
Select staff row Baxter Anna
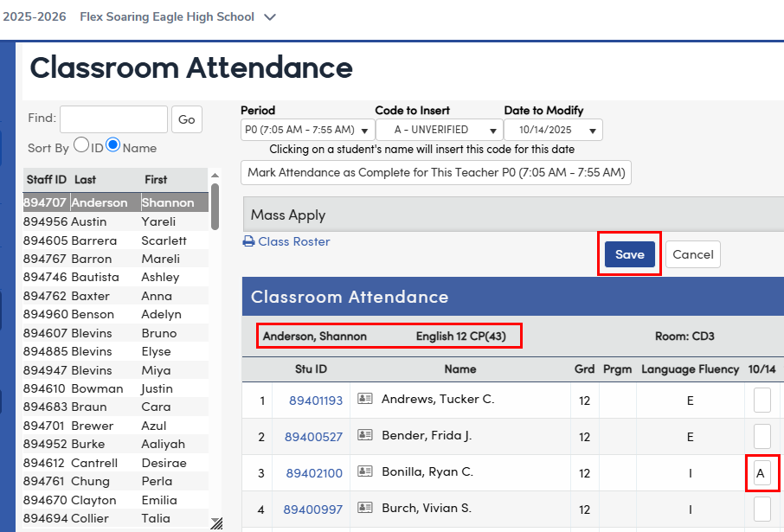(x=115, y=296)
